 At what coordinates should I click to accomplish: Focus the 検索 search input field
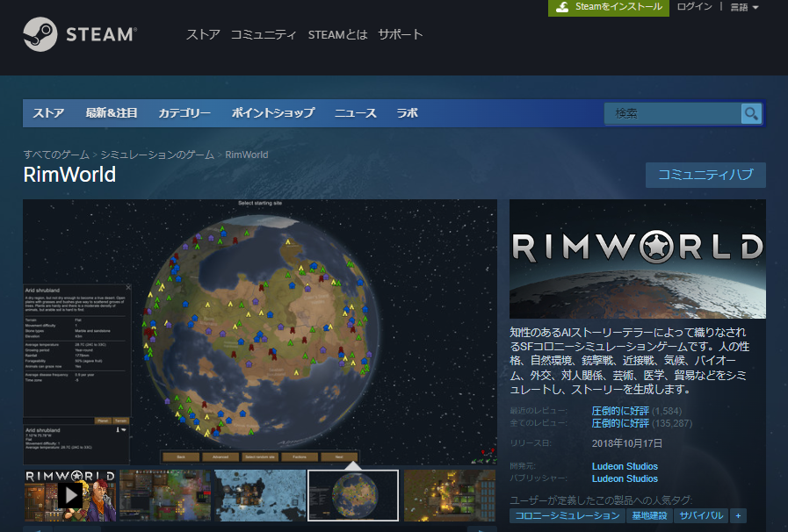click(x=672, y=113)
